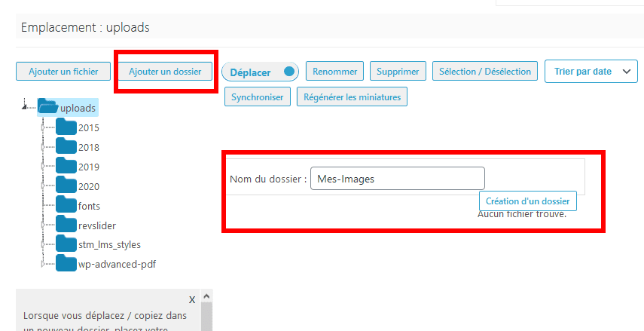Click Sélection / Désélection button
The height and width of the screenshot is (331, 644).
pos(485,72)
